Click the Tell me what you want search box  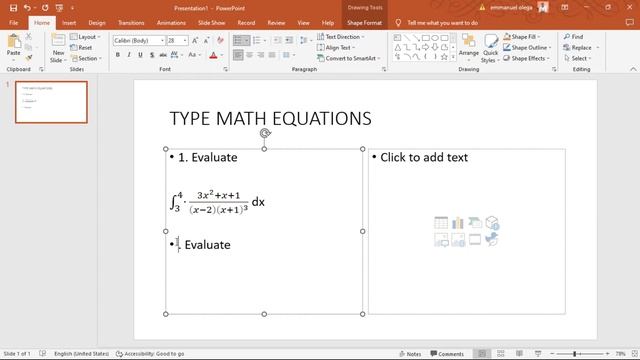[x=442, y=23]
